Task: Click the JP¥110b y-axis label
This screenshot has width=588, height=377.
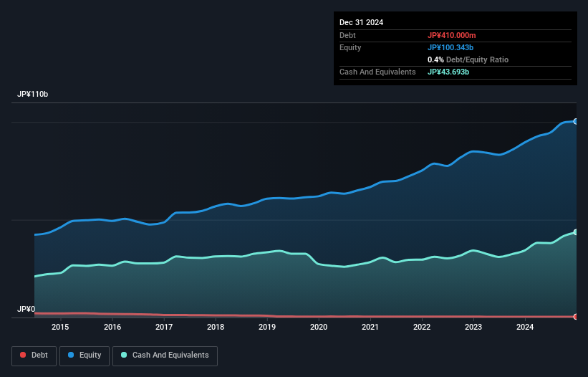Action: coord(33,94)
